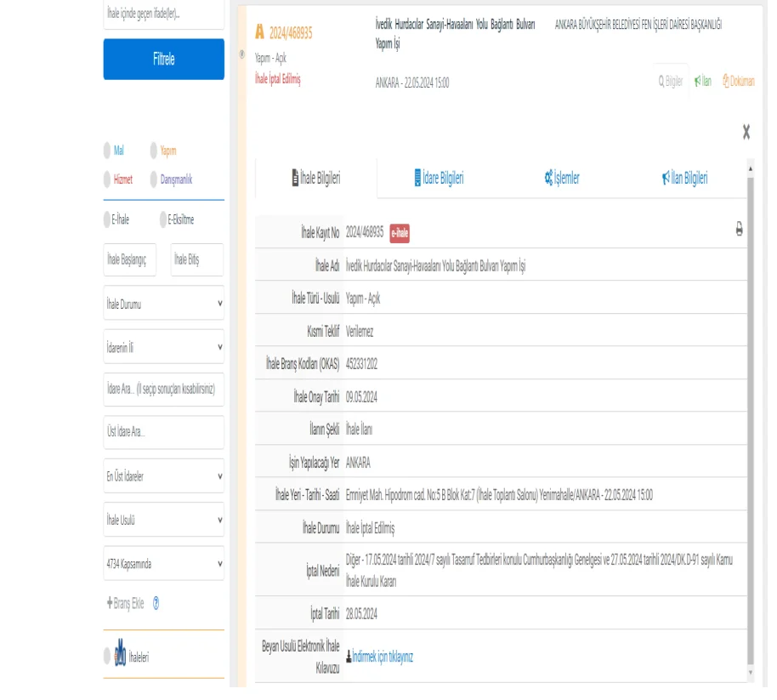Click the orange tender icon next to 2024/468935

pos(260,32)
